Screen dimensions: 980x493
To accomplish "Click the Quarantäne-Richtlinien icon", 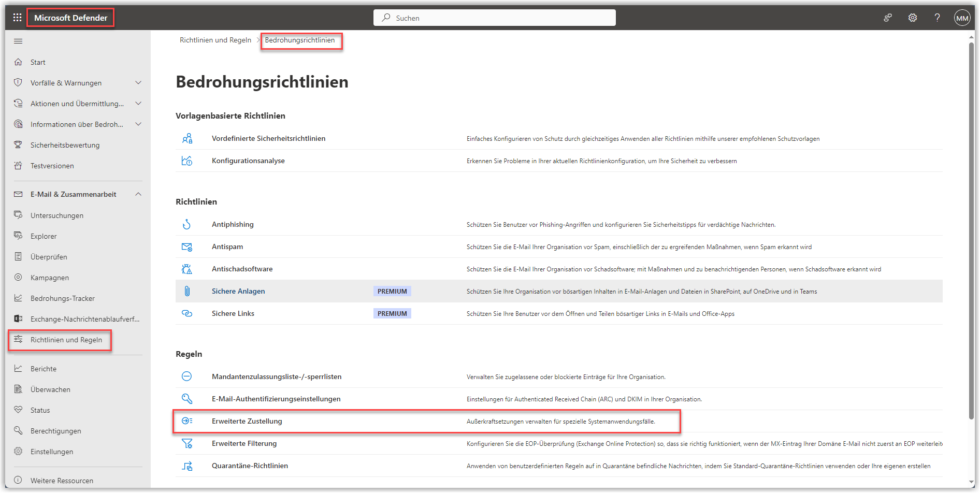I will pyautogui.click(x=187, y=466).
